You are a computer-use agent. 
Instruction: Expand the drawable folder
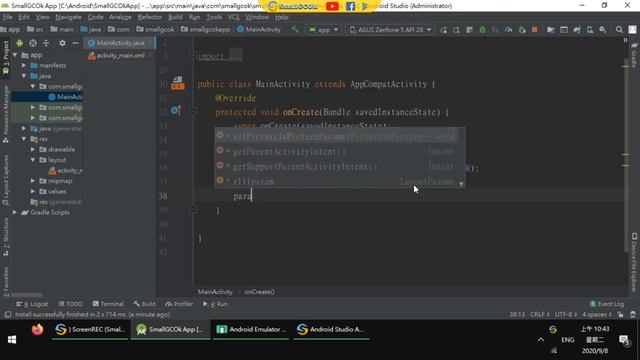[x=33, y=149]
